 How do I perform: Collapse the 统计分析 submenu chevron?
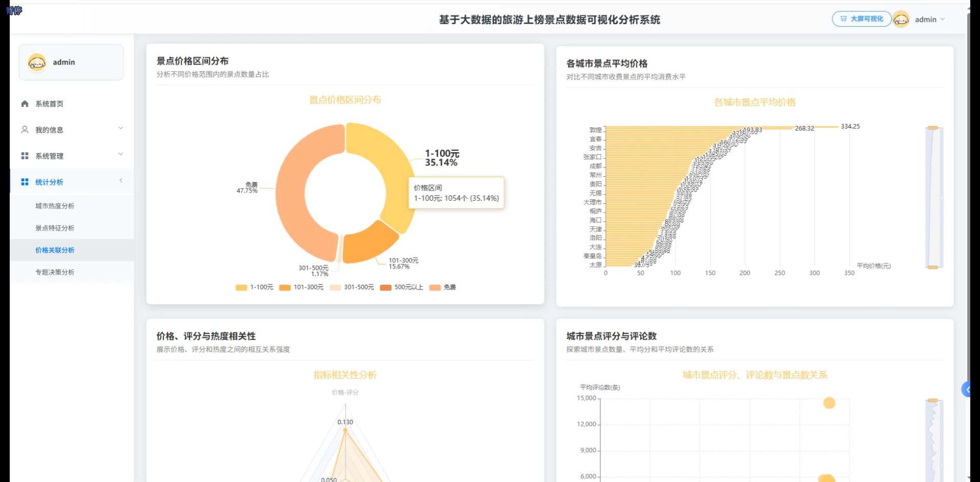coord(121,180)
